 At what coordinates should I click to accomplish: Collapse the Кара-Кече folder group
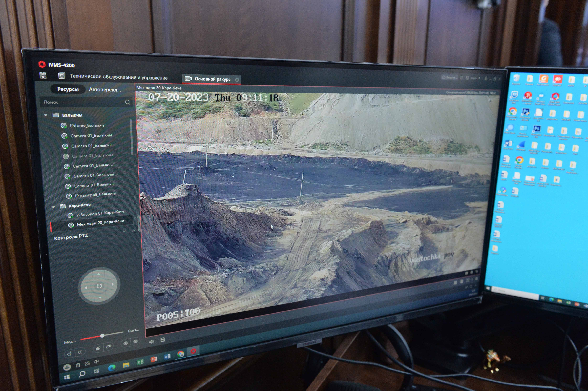[53, 207]
